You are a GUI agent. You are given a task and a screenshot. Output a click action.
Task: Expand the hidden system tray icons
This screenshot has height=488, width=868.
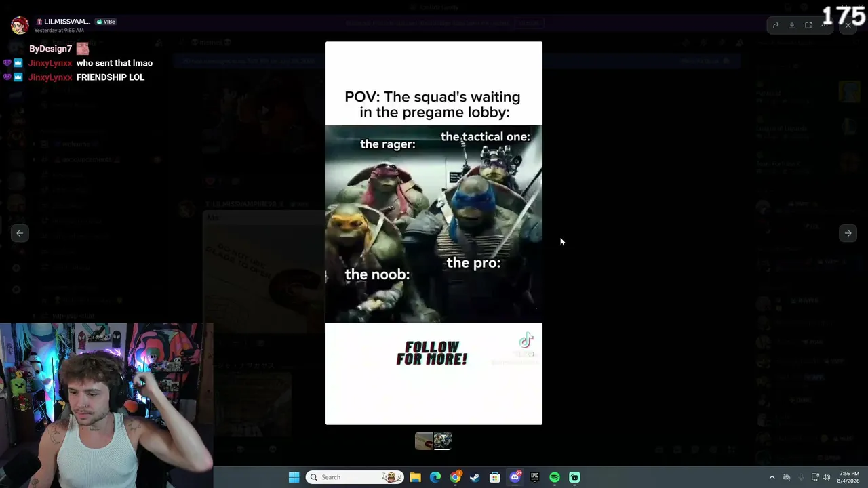772,477
